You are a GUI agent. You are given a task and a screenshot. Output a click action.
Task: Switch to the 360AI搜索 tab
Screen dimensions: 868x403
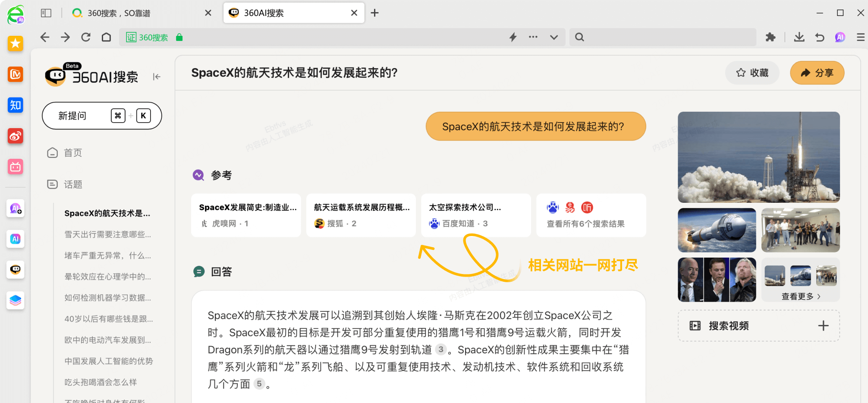click(x=294, y=13)
